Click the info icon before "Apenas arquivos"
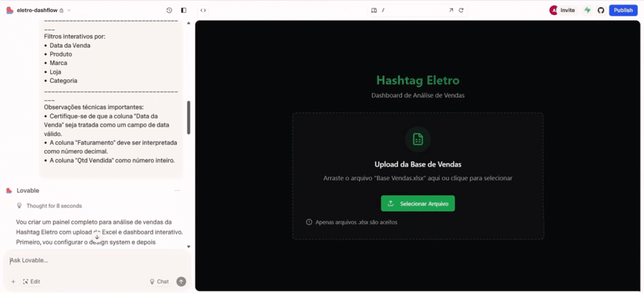644x293 pixels. [x=309, y=222]
